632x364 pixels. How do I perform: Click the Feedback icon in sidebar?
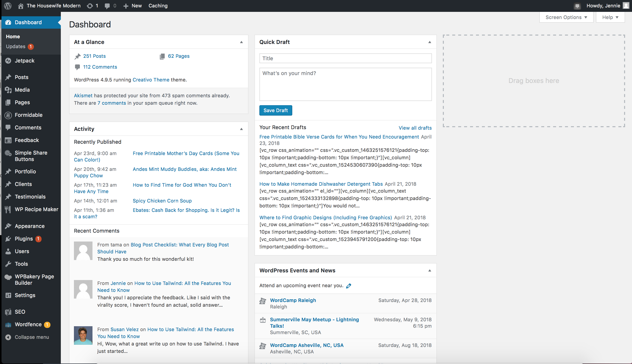pos(8,140)
